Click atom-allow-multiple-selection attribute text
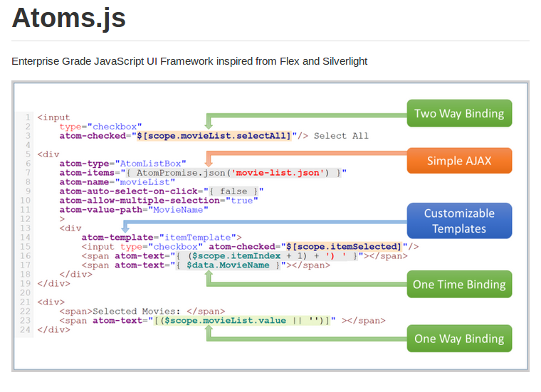 (140, 201)
